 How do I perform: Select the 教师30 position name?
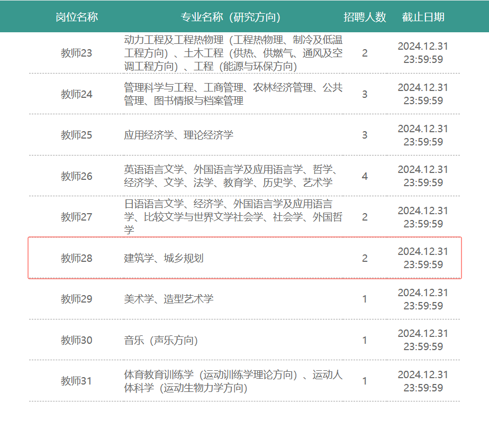(x=76, y=340)
